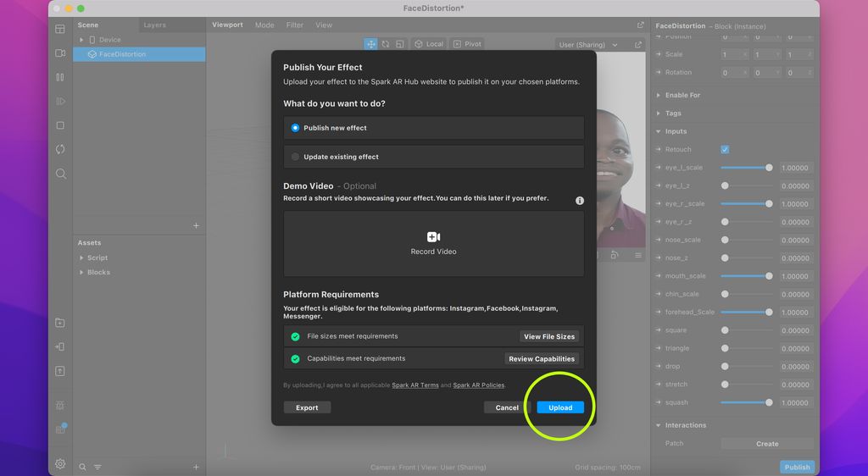Click the rotate device icon under simulator
Screen dimensions: 868x476
pyautogui.click(x=615, y=255)
